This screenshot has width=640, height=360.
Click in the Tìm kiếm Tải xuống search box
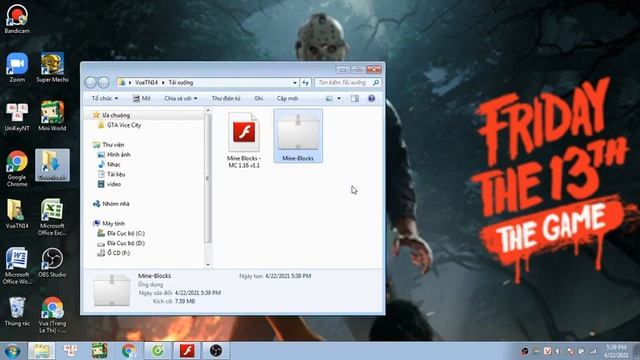348,82
